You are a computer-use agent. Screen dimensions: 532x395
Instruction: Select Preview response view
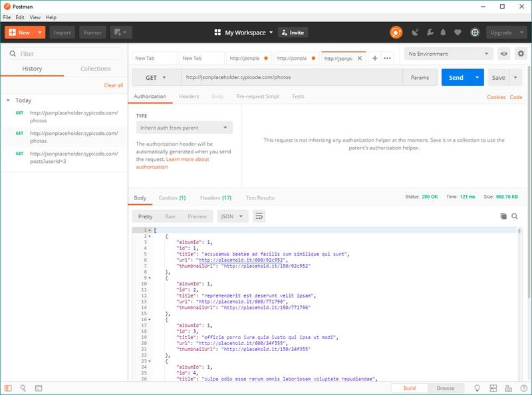pos(197,217)
